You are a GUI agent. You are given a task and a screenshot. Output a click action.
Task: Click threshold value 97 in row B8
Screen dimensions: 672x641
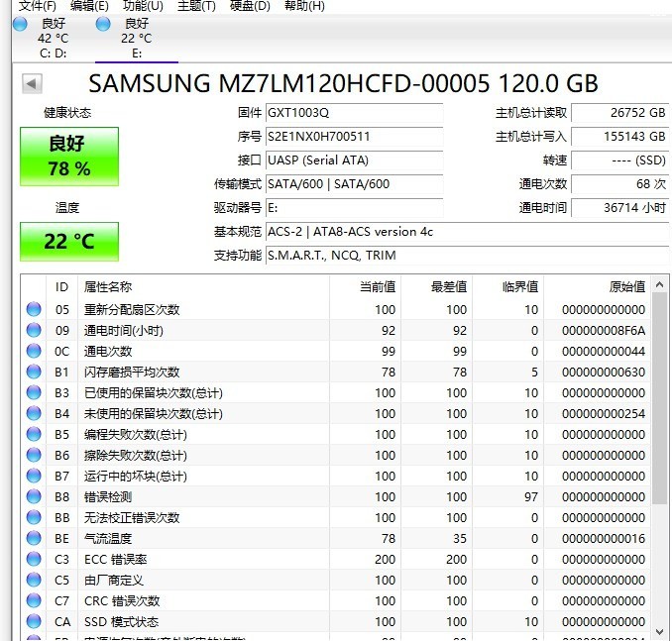(531, 496)
